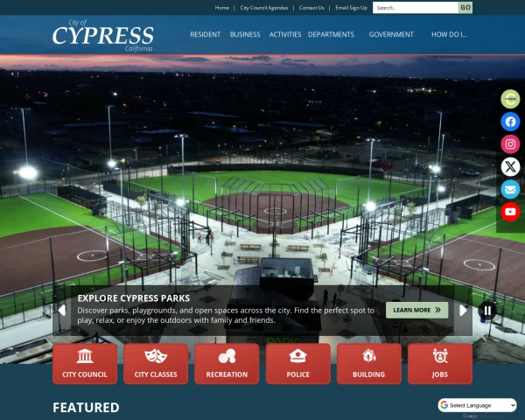This screenshot has width=525, height=420.
Task: Open the Departments menu
Action: point(331,34)
